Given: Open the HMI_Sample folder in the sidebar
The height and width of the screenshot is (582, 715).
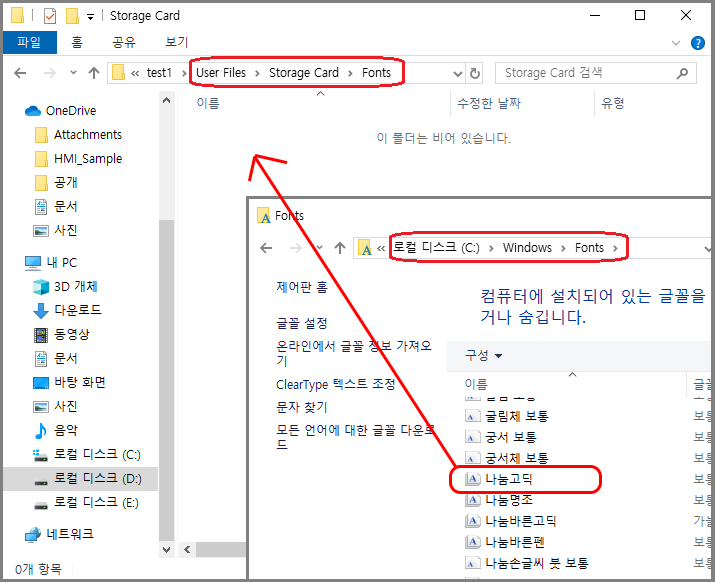Looking at the screenshot, I should point(78,159).
